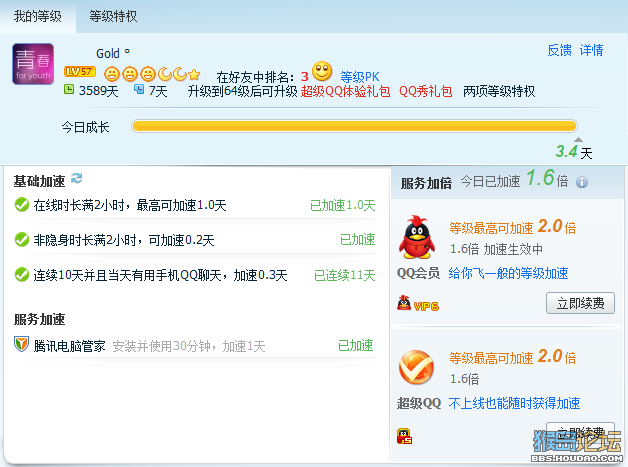Click 立即续费 for QQ会员
This screenshot has width=628, height=467.
(580, 303)
